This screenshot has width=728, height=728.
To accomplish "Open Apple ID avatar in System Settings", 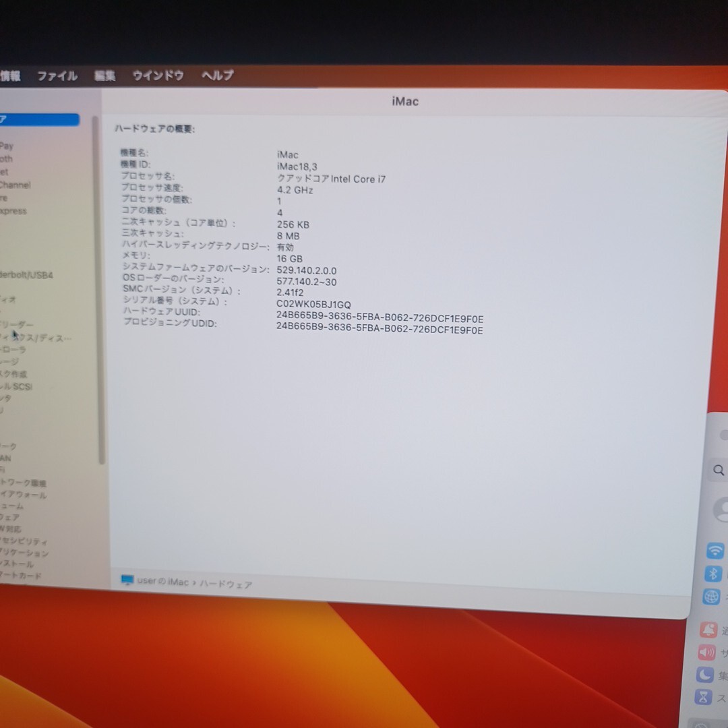I will coord(721,510).
